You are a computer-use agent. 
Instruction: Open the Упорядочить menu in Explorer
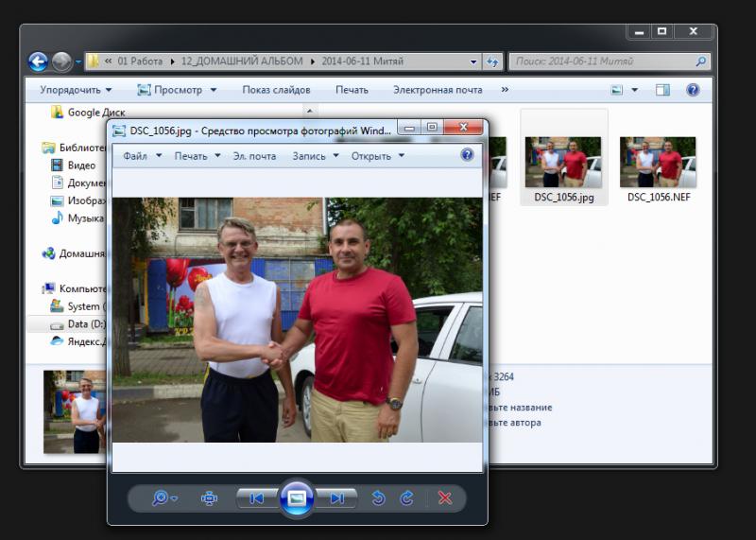(76, 90)
